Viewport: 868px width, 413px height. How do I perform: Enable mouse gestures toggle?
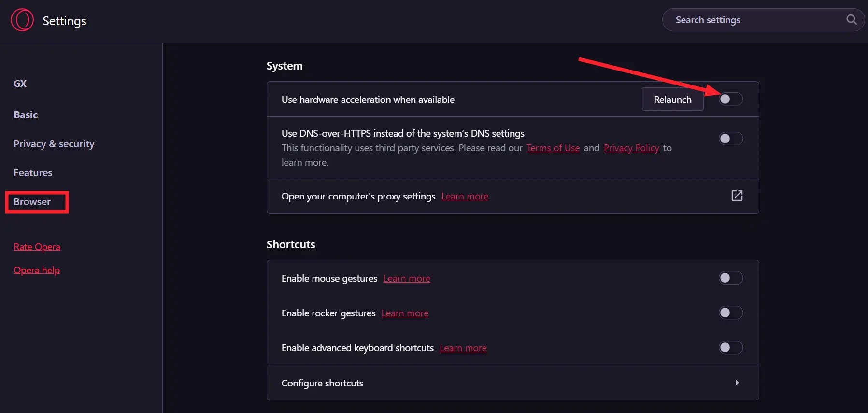[730, 278]
